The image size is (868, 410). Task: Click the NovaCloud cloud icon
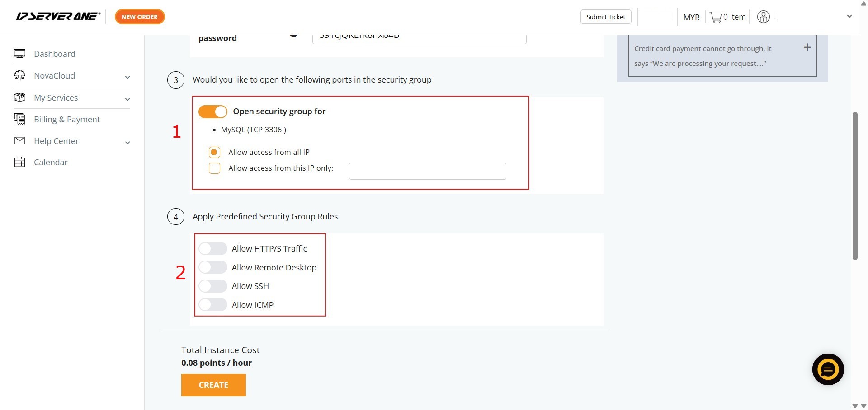click(x=19, y=75)
